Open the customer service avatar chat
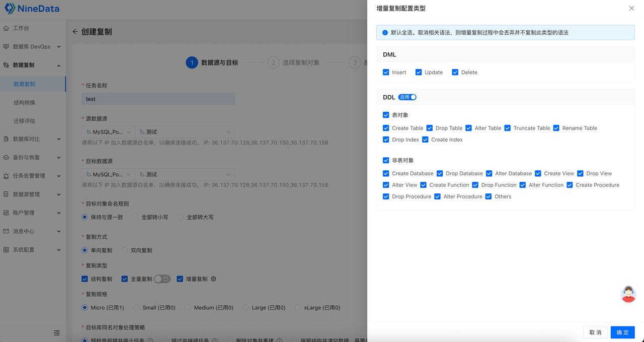The image size is (644, 342). pos(628,294)
